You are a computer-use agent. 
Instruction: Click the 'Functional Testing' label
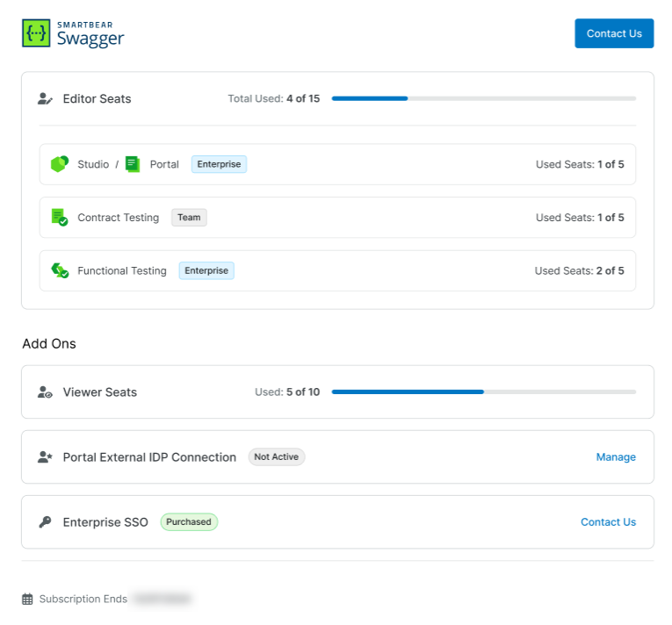click(x=122, y=270)
